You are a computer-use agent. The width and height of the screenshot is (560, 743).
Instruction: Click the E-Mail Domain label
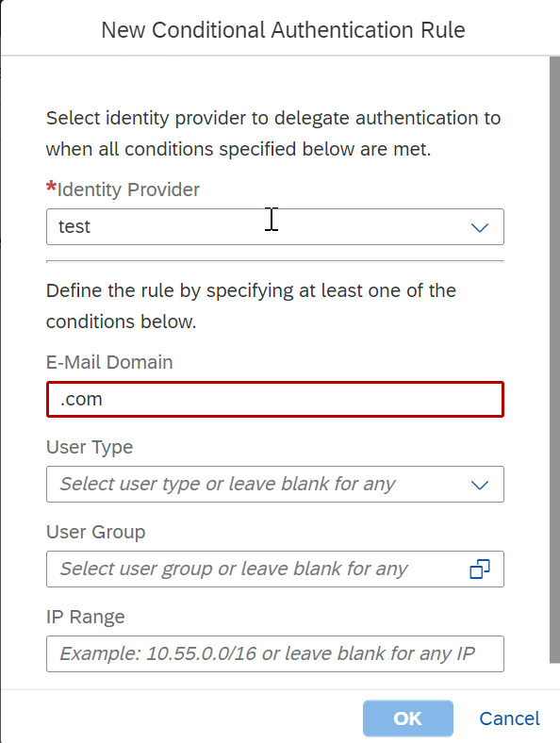(109, 362)
